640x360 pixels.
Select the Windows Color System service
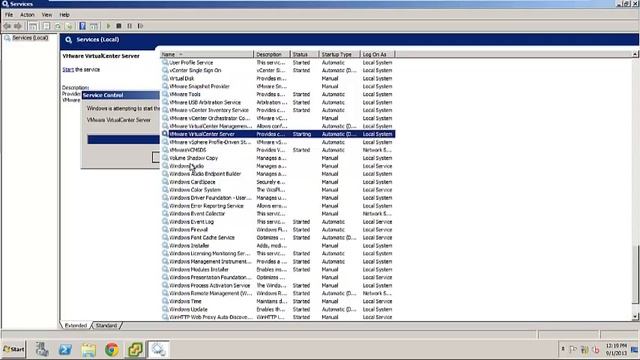pos(278,190)
